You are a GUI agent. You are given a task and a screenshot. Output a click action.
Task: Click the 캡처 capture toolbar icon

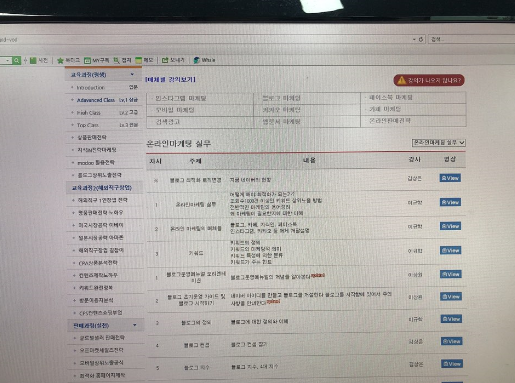coord(122,60)
